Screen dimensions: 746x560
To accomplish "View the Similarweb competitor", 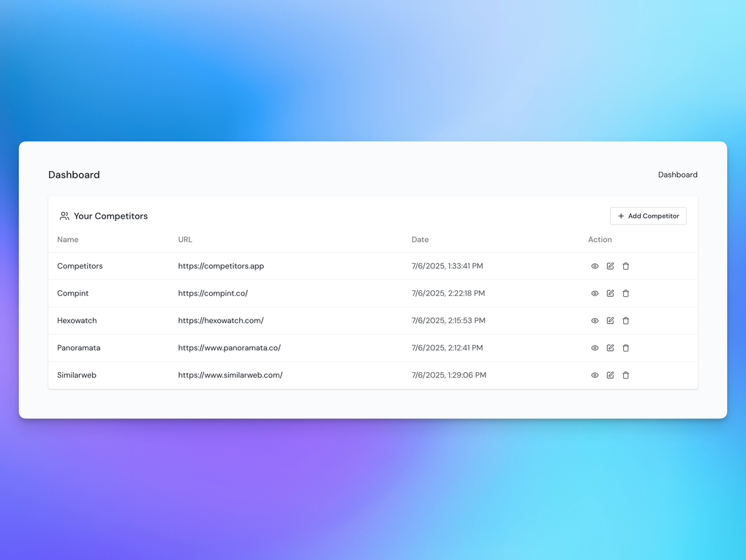I will pos(595,375).
